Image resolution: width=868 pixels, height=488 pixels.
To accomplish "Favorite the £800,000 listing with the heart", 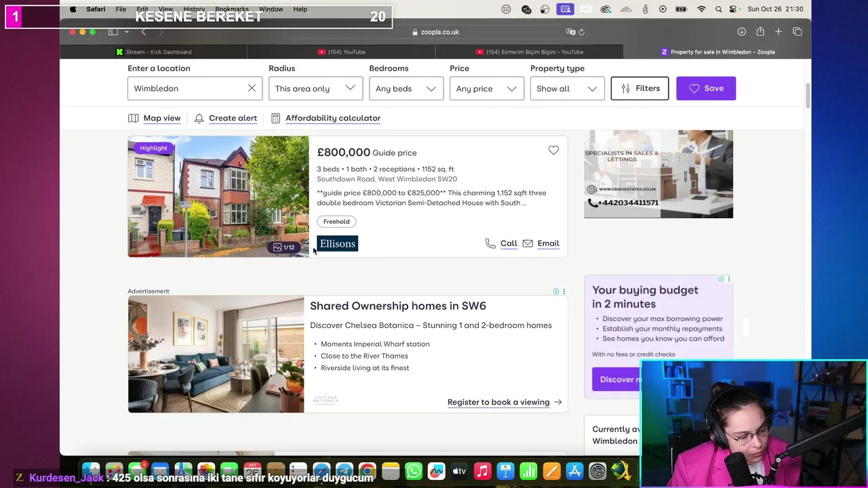I will tap(553, 150).
